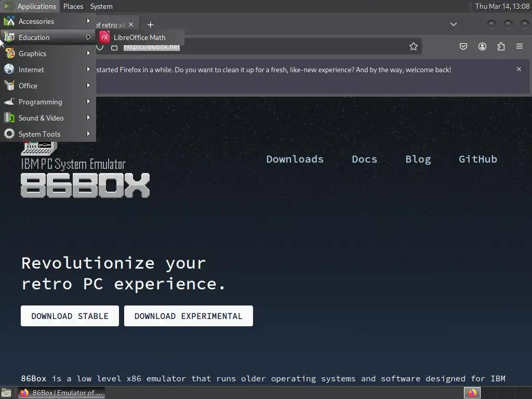Click the Accessories scissors icon
Image resolution: width=532 pixels, height=399 pixels.
[x=9, y=21]
